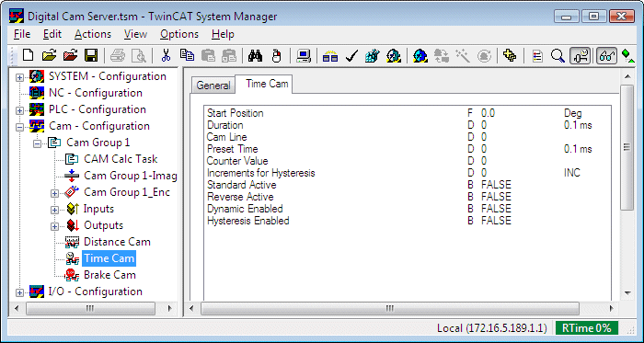644x343 pixels.
Task: Open the Edit menu
Action: [52, 34]
